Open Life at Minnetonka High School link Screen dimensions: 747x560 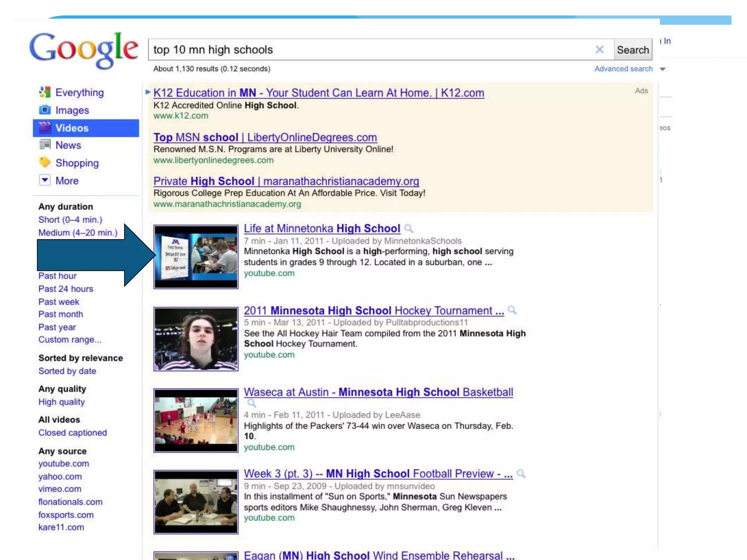322,229
